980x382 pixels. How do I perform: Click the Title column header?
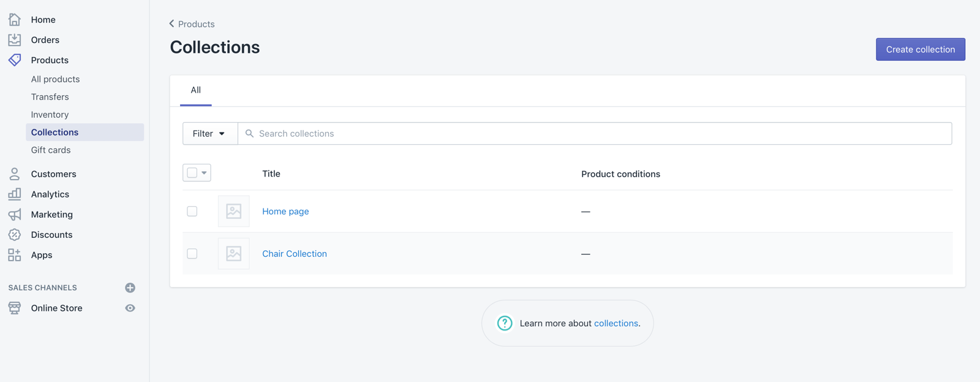[x=271, y=174]
